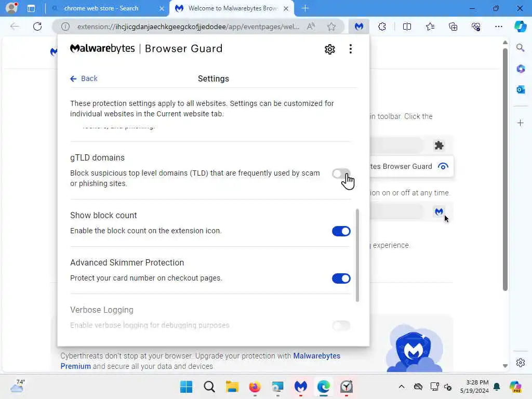
Task: Click the Malwarebytes Browser Guard logo
Action: tap(146, 48)
